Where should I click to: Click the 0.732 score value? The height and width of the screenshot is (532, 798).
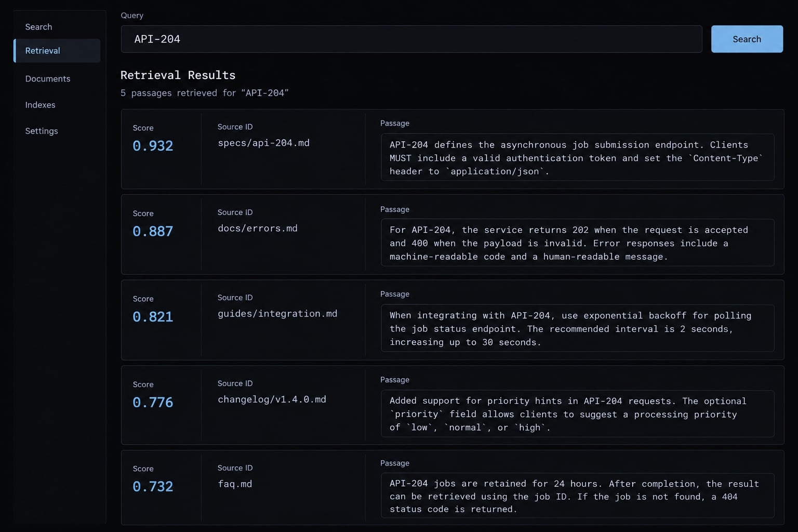tap(153, 487)
